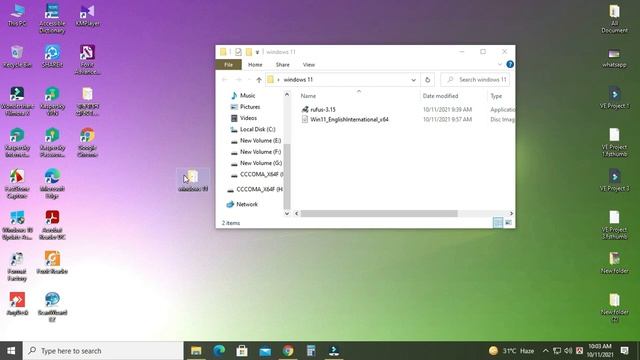Open the Customize Quick Access Toolbar dropdown

click(x=258, y=52)
